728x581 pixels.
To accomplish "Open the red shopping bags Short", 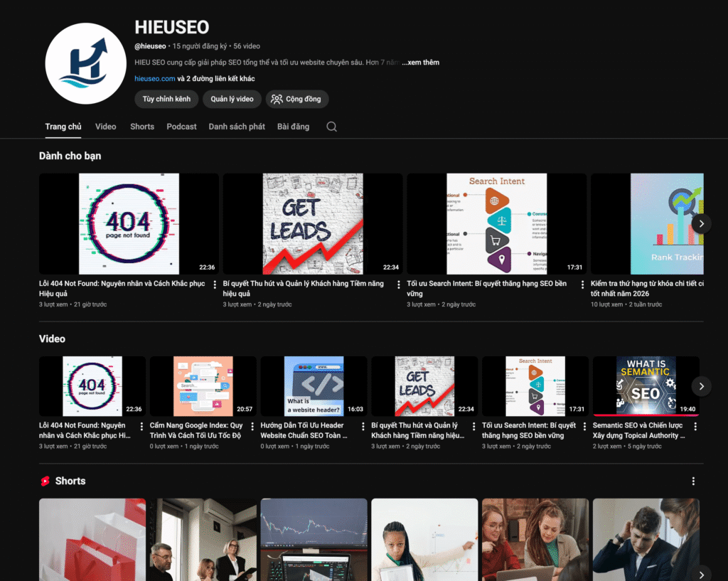I will (92, 540).
